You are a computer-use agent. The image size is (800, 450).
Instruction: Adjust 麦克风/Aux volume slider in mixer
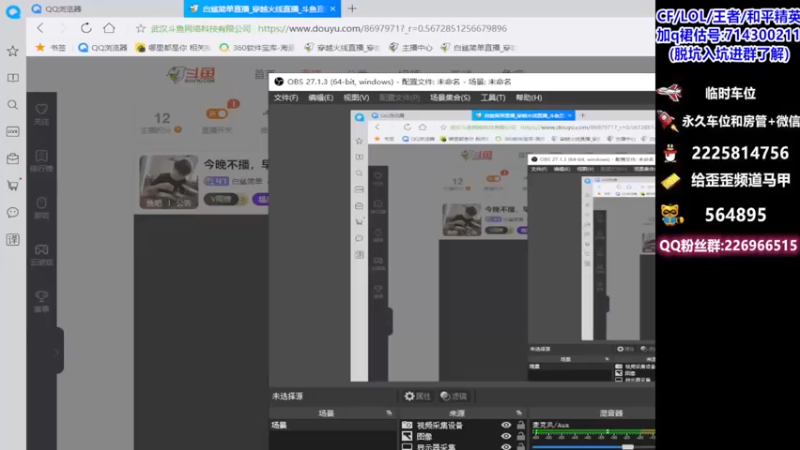coord(628,447)
